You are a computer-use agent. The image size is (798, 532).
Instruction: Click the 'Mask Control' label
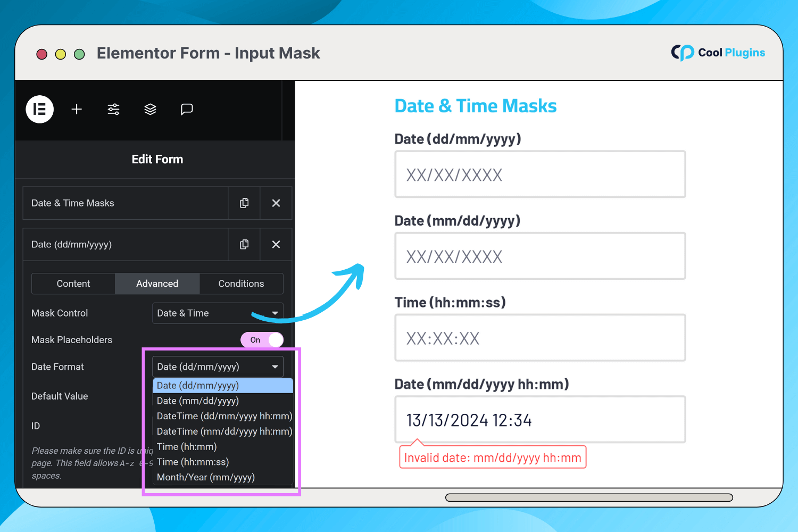coord(60,313)
